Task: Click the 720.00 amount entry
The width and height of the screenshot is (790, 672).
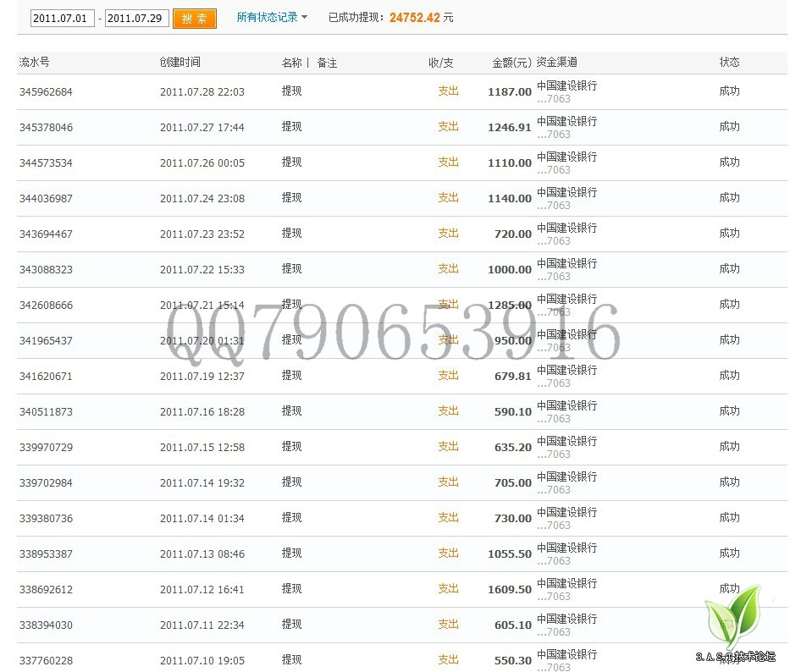Action: [x=513, y=234]
